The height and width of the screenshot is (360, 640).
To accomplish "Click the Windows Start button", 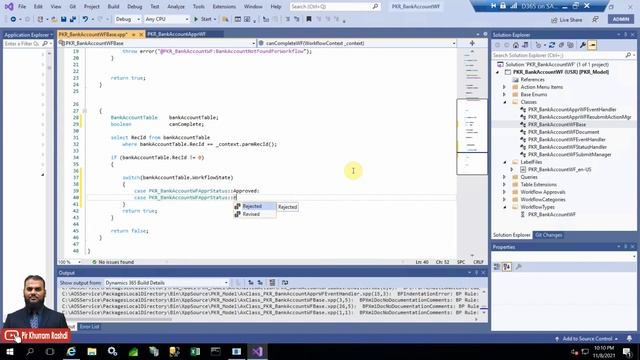I will [9, 351].
